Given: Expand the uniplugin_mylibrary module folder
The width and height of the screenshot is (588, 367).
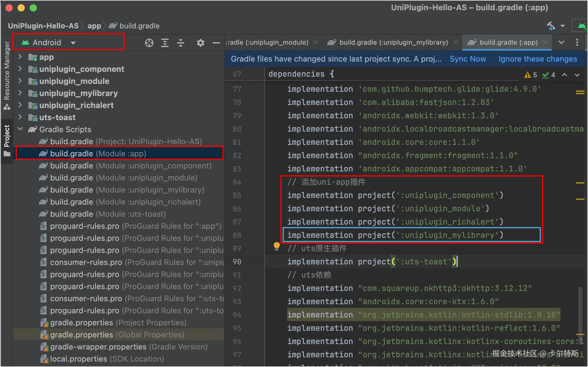Looking at the screenshot, I should coord(20,93).
